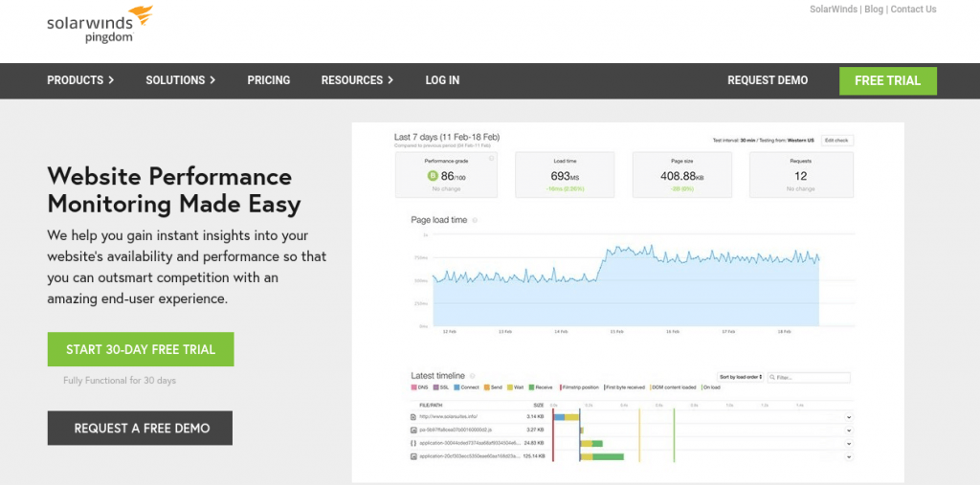
Task: Click the Request a Free Demo button
Action: click(141, 428)
